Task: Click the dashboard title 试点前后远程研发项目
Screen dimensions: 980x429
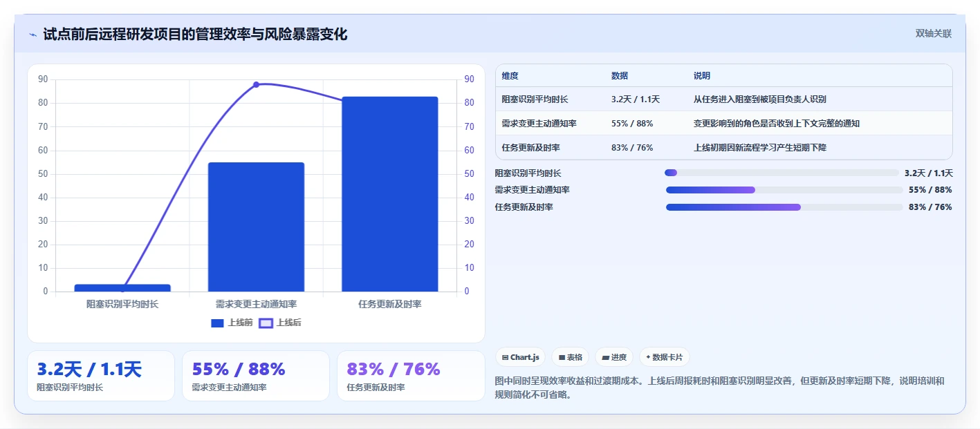Action: pos(195,34)
